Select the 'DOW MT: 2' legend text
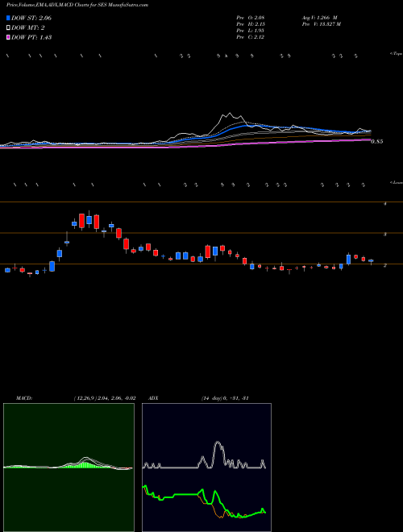The image size is (403, 532). pyautogui.click(x=28, y=27)
